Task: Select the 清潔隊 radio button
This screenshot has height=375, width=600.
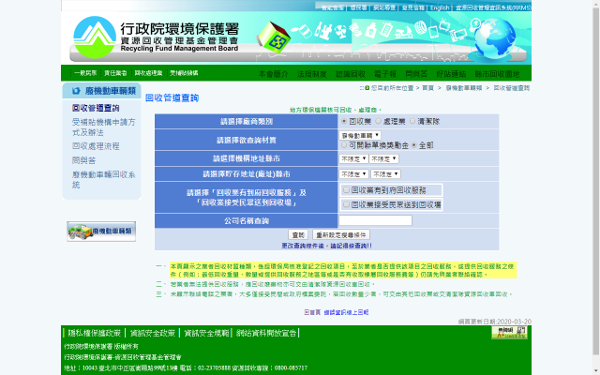Action: pos(412,121)
